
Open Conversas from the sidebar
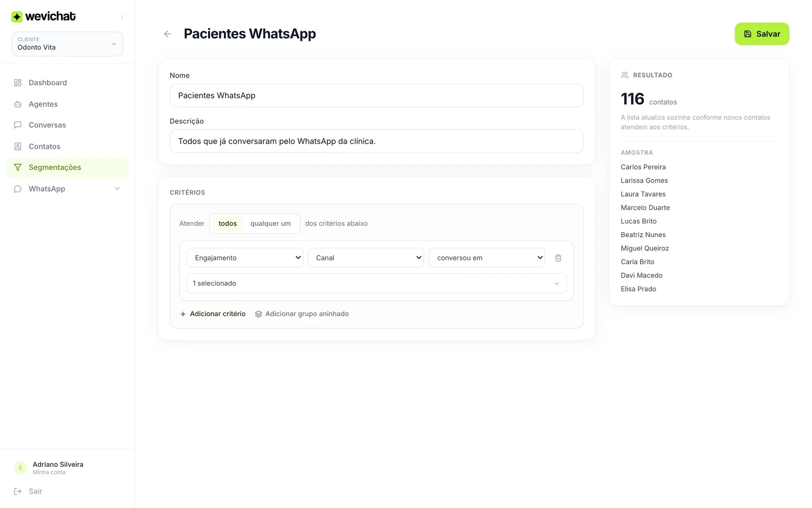[67, 125]
